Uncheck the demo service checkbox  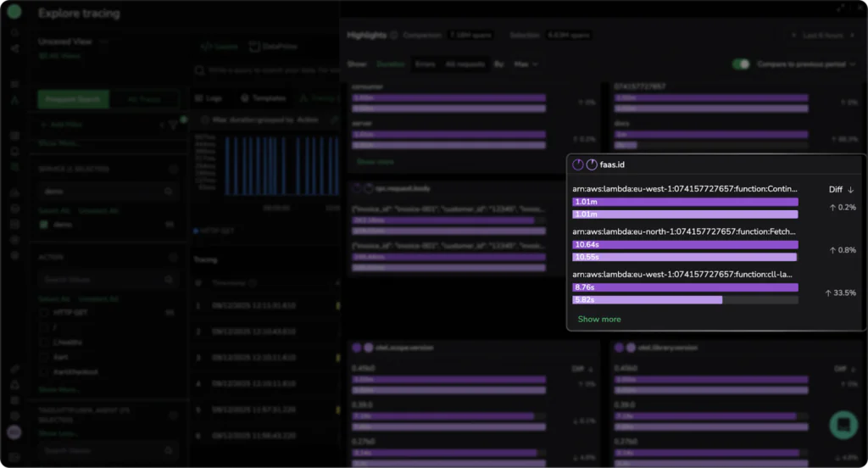[44, 225]
